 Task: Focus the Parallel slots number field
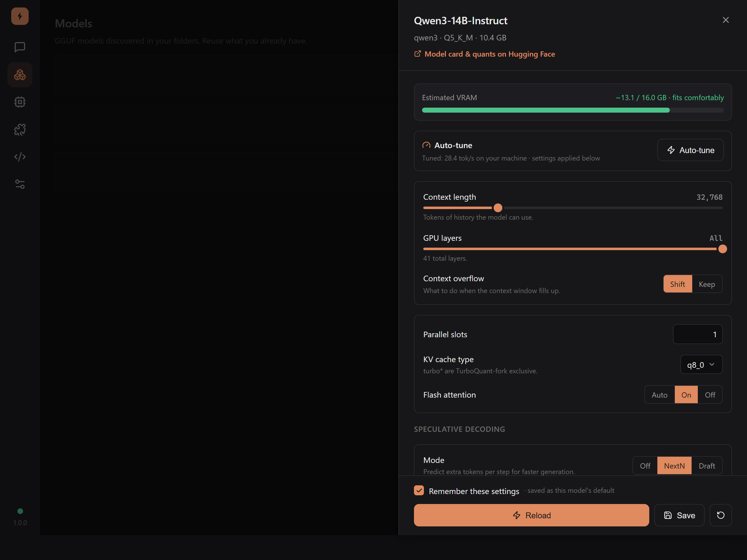[698, 334]
